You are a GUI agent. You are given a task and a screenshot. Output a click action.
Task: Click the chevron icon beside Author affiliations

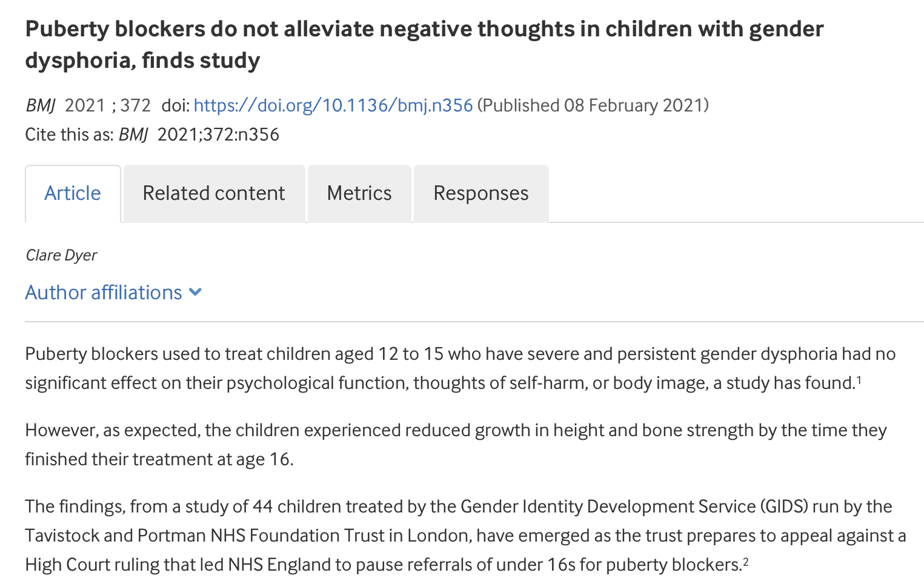coord(195,292)
